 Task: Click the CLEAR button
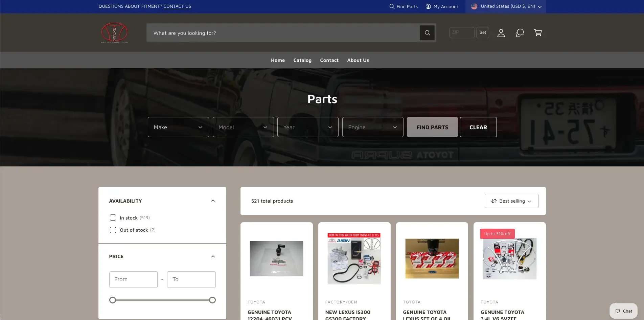pyautogui.click(x=478, y=127)
